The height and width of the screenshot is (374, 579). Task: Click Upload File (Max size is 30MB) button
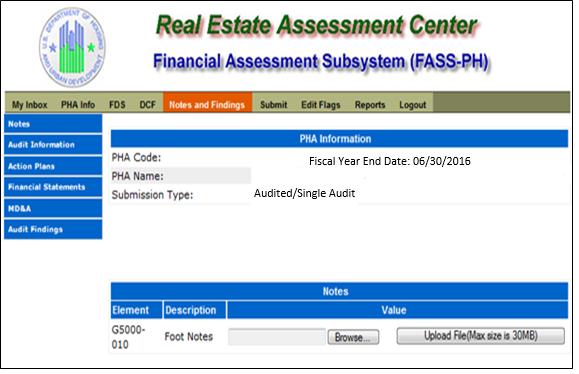point(481,336)
